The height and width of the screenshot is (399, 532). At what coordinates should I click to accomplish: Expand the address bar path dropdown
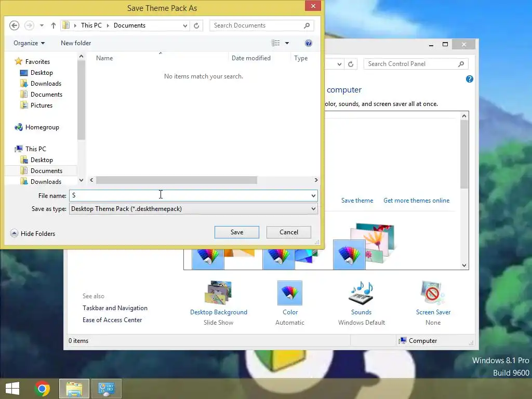point(185,25)
